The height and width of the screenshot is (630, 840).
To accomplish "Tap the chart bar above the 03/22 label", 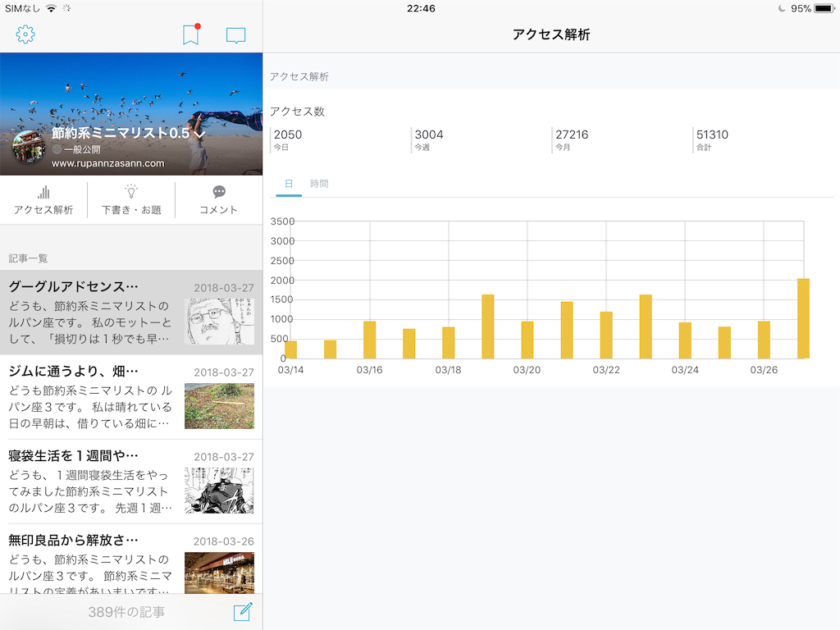I will tap(606, 336).
